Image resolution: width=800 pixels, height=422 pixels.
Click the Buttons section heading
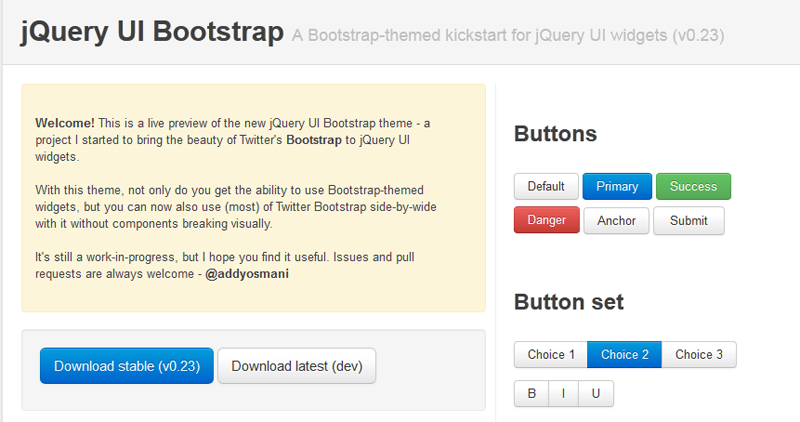[x=555, y=134]
